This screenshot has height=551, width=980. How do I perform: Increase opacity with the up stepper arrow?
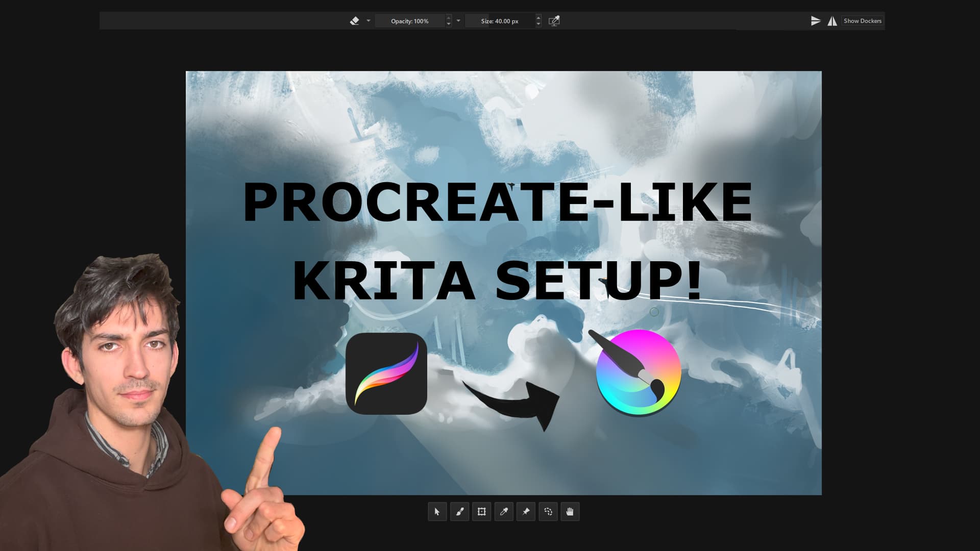point(449,18)
